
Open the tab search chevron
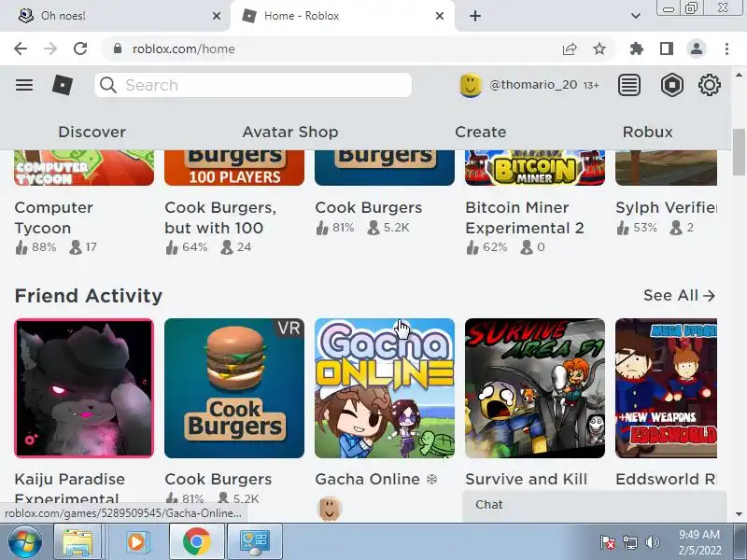pos(636,16)
